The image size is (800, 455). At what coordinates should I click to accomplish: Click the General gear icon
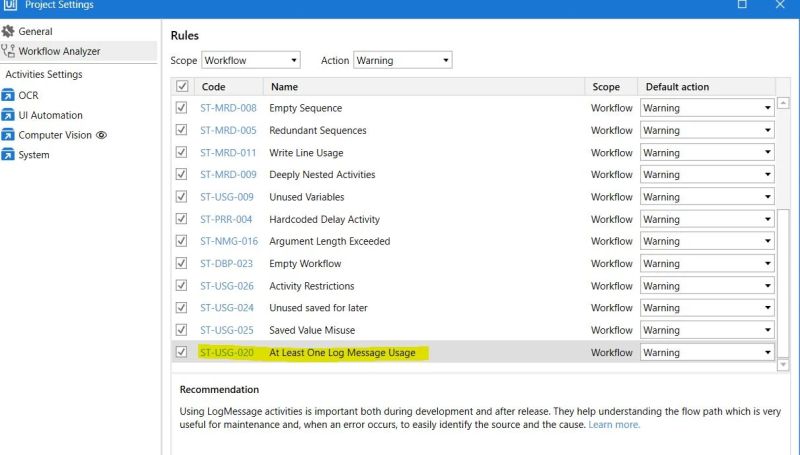click(x=8, y=31)
